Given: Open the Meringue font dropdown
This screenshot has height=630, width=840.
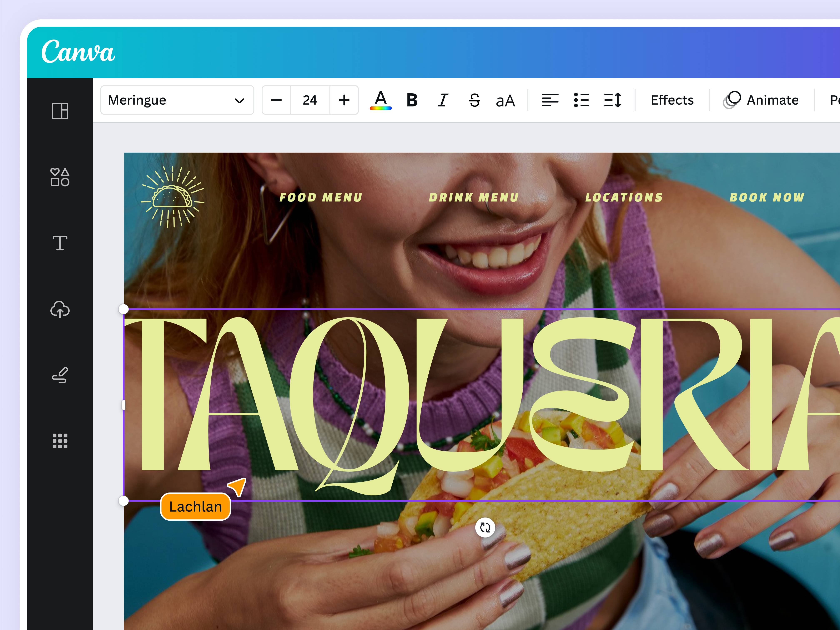Looking at the screenshot, I should [x=177, y=100].
